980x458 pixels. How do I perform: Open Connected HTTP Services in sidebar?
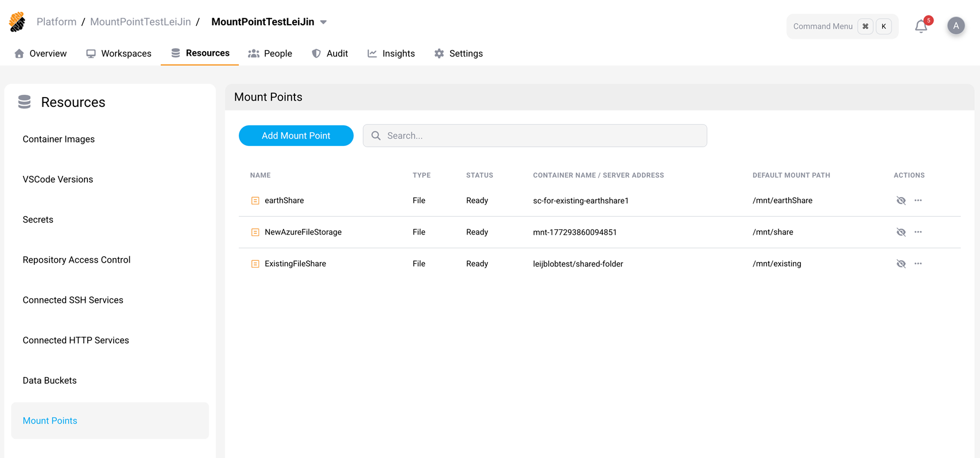(76, 340)
